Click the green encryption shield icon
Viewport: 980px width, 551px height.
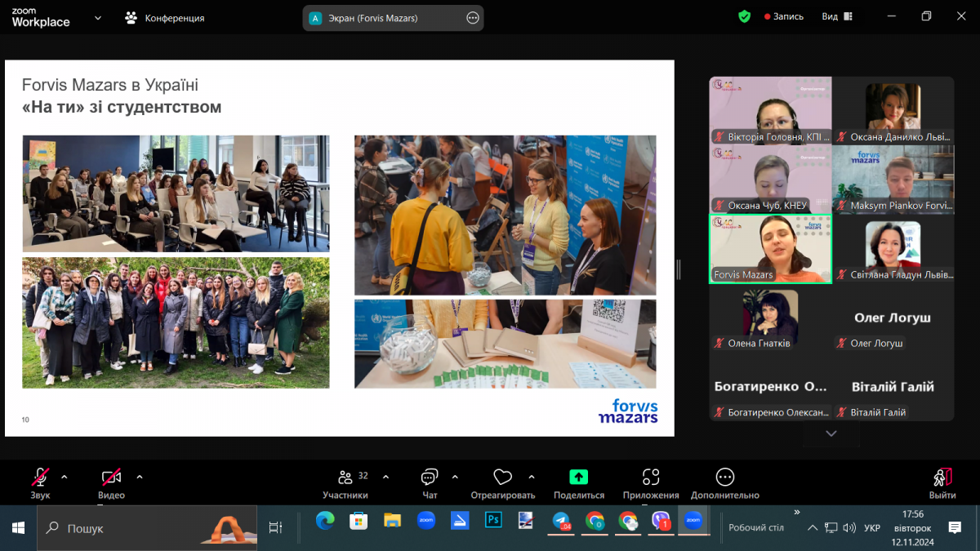pyautogui.click(x=744, y=16)
